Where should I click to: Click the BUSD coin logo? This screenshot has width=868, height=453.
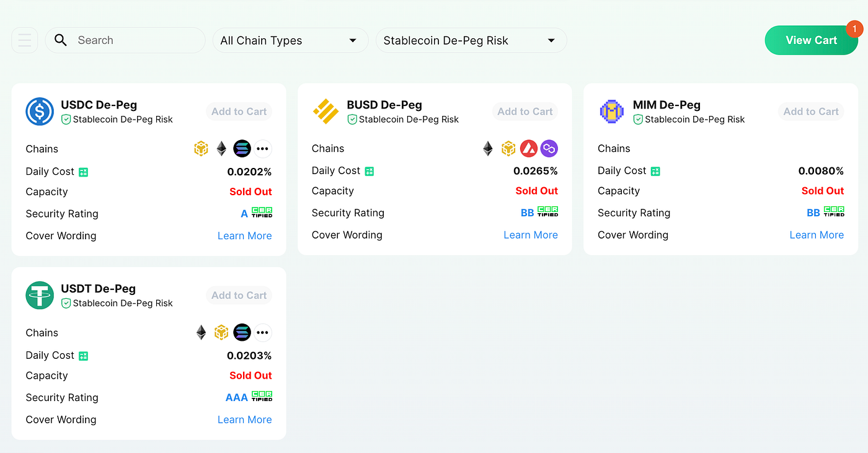(325, 112)
